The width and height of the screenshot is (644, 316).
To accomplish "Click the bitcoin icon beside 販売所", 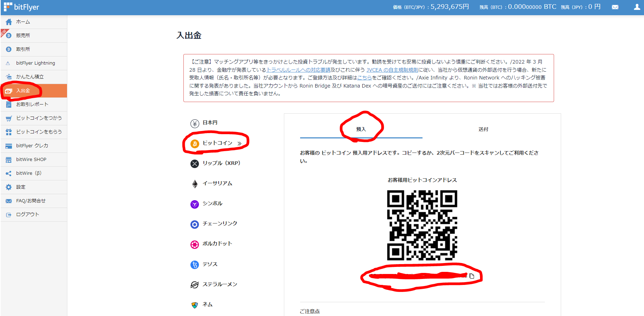I will point(9,36).
